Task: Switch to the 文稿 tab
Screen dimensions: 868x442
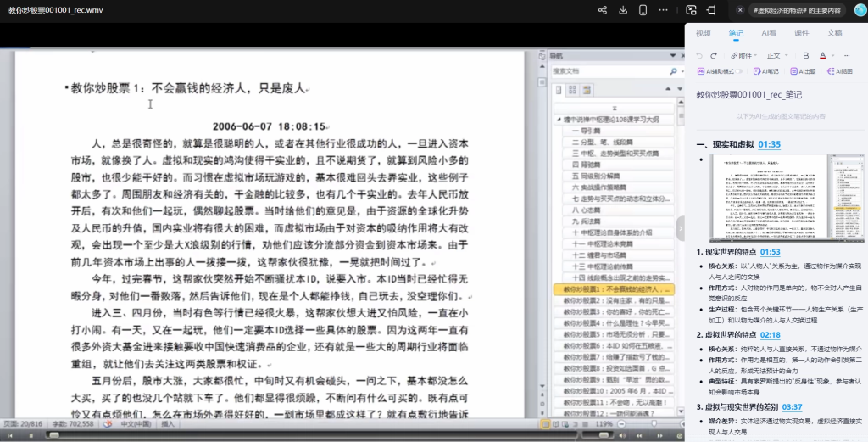Action: coord(834,33)
